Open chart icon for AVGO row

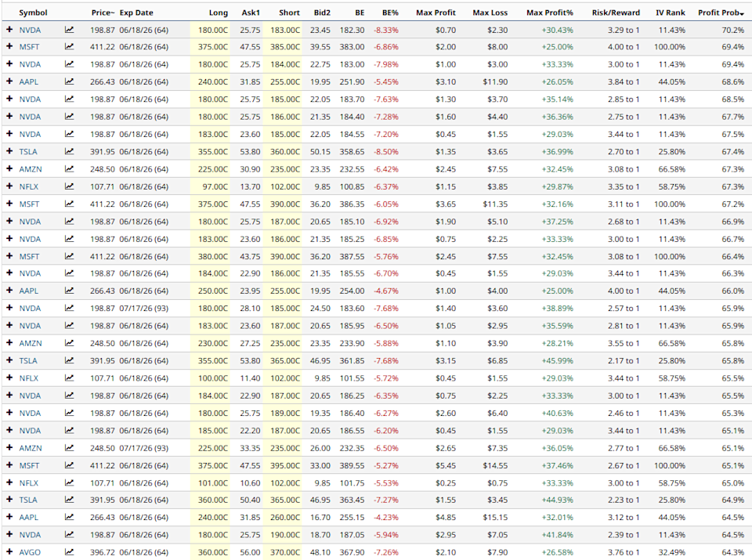70,552
